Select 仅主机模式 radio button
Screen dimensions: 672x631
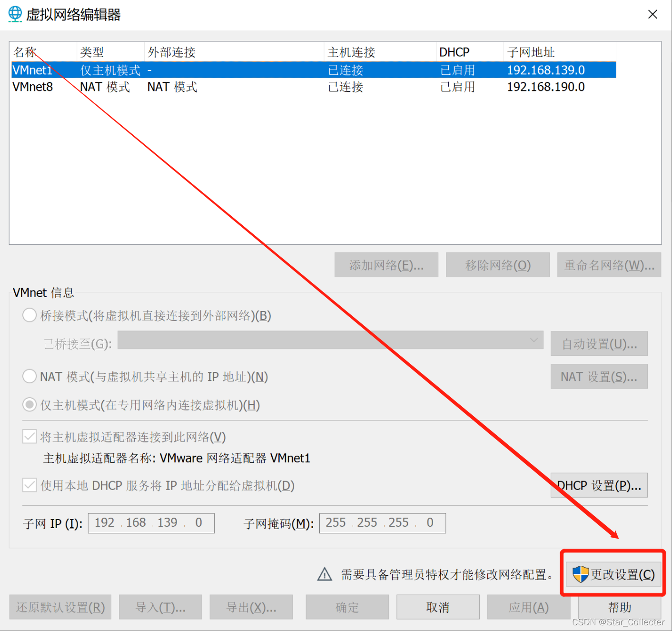tap(30, 405)
